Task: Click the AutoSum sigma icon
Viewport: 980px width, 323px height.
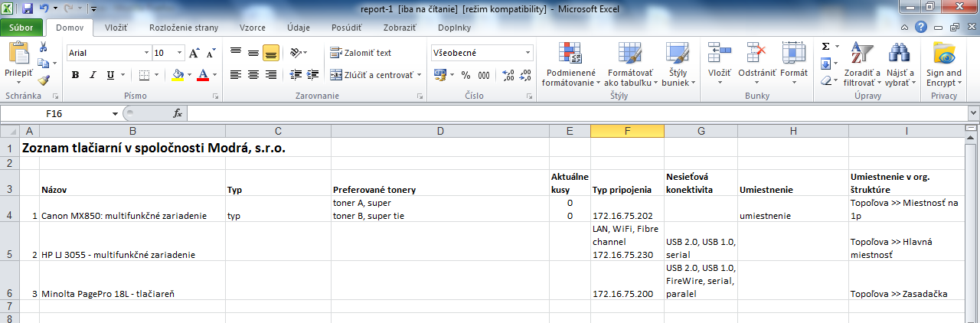Action: (x=825, y=47)
